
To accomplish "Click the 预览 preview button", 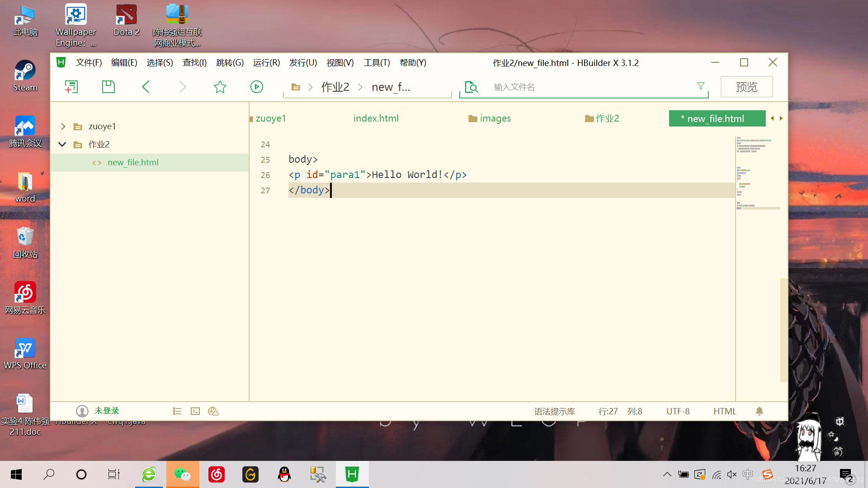I will click(746, 86).
